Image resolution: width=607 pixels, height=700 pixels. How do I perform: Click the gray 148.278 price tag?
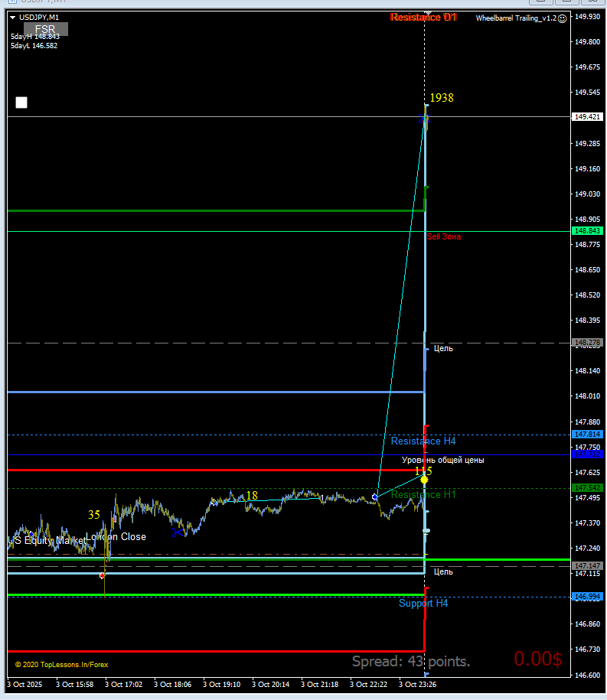tap(587, 343)
